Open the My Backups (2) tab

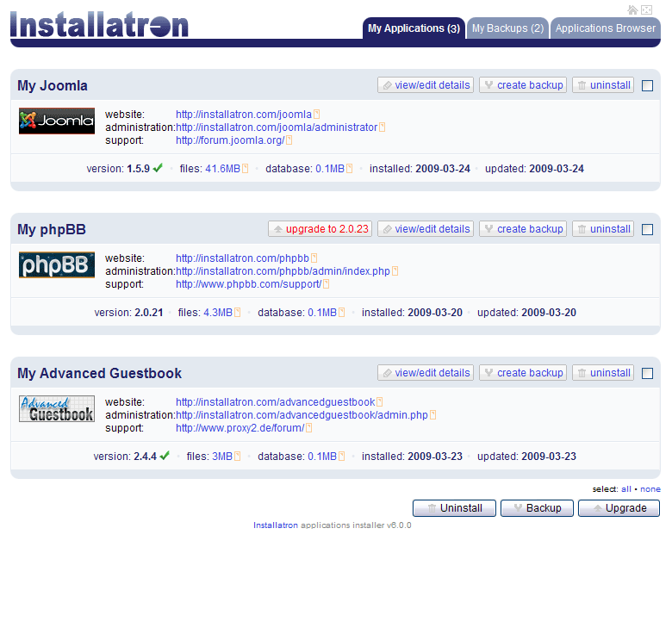(x=507, y=28)
